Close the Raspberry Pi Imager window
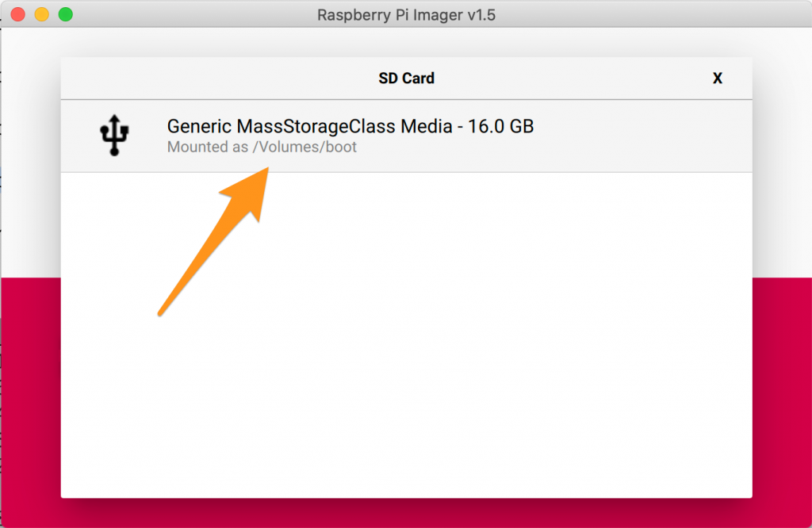 tap(18, 14)
